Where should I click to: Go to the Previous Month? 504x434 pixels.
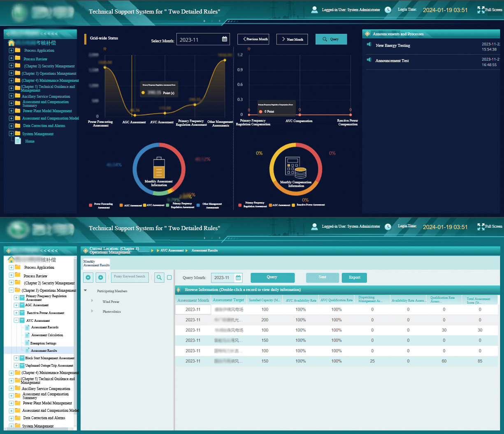(x=253, y=39)
